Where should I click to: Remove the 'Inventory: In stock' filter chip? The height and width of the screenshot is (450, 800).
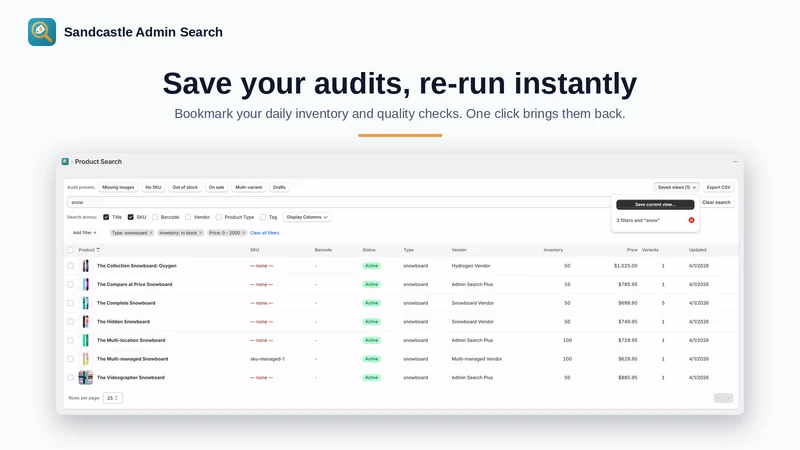tap(201, 233)
